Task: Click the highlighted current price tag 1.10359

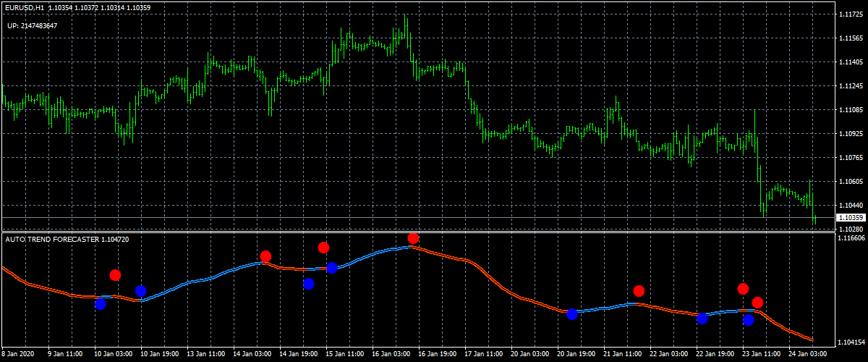Action: coord(851,217)
